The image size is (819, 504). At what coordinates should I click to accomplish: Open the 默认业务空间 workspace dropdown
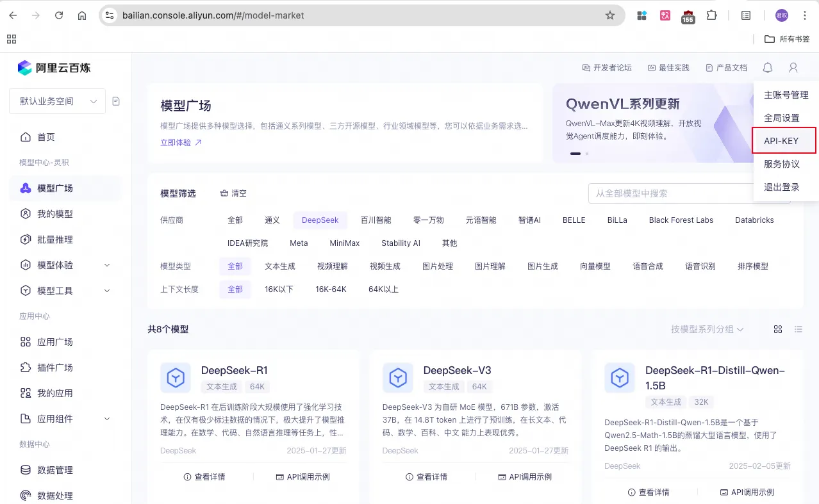pos(57,101)
